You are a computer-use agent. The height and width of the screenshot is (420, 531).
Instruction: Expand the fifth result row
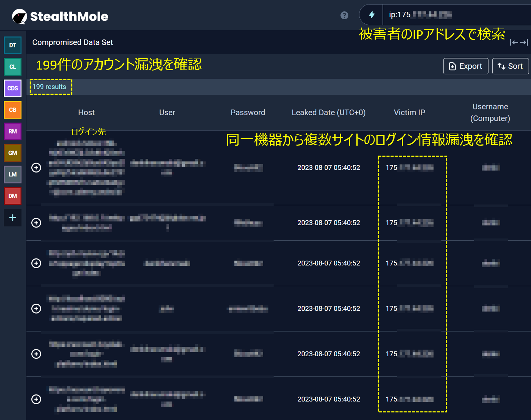36,354
